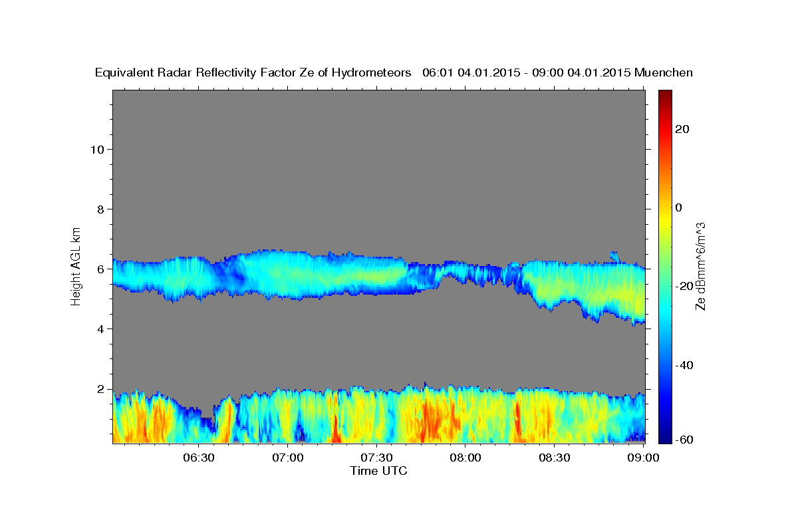Click the '07:00' time tick label
This screenshot has height=532, width=798.
pos(289,458)
